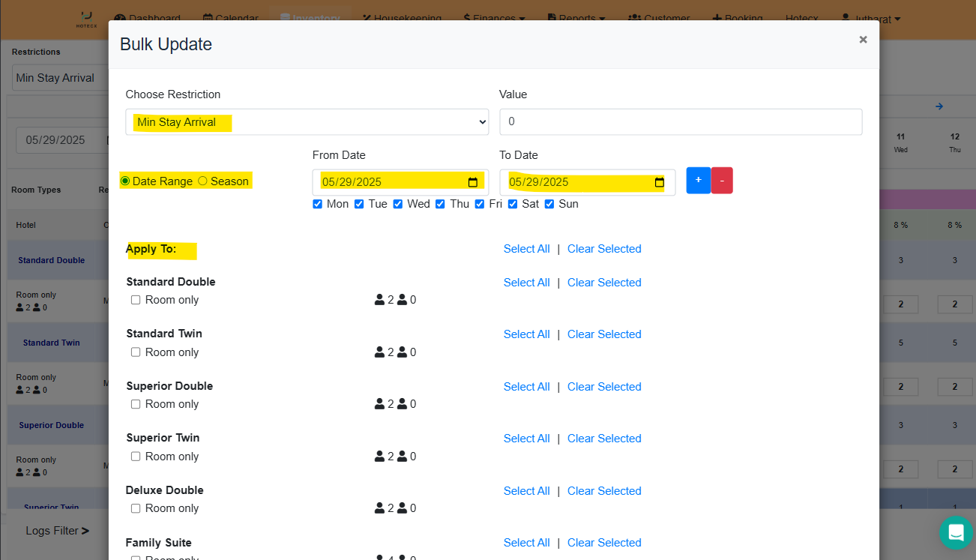Click the blue right arrow next dates
The height and width of the screenshot is (560, 976).
pos(939,106)
